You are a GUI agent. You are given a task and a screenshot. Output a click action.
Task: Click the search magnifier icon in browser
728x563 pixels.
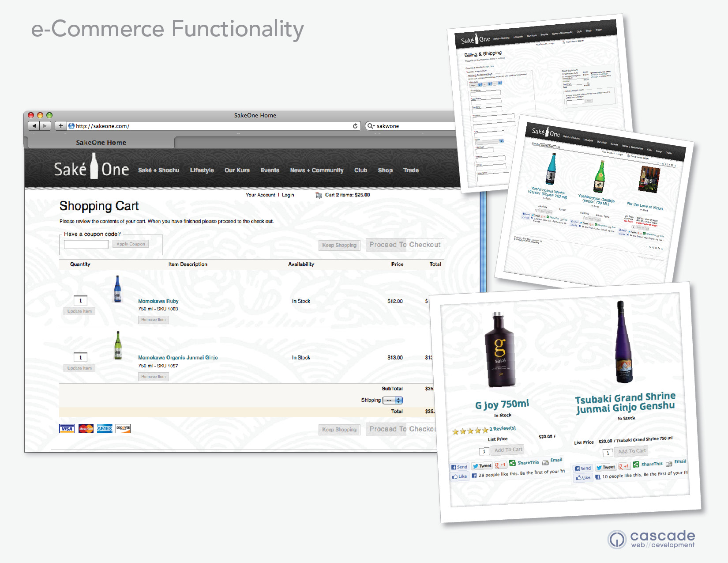point(371,126)
